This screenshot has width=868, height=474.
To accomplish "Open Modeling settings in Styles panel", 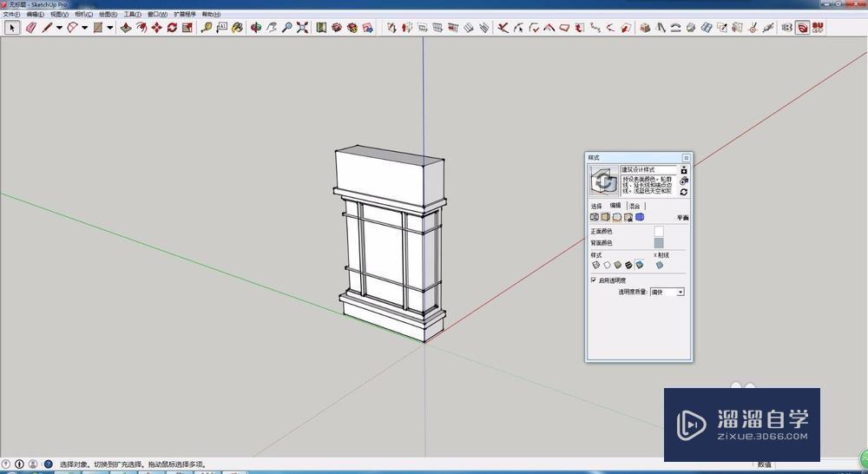I will pos(640,216).
